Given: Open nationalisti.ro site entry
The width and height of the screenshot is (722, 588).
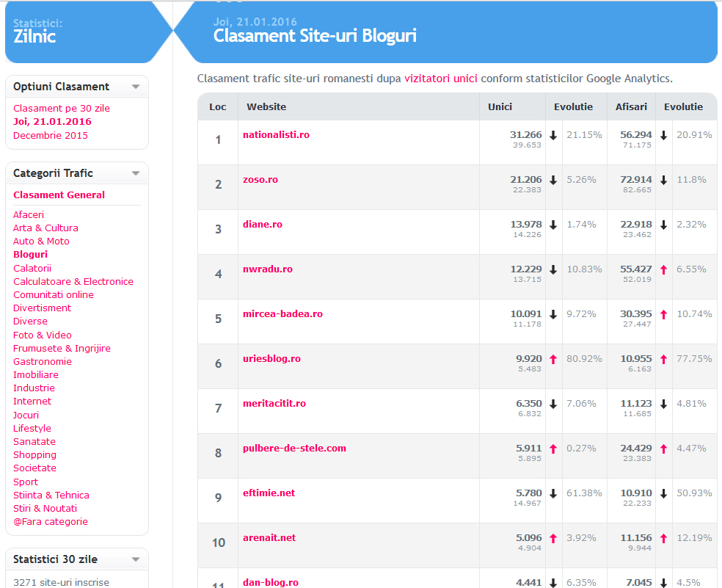Looking at the screenshot, I should [x=277, y=135].
